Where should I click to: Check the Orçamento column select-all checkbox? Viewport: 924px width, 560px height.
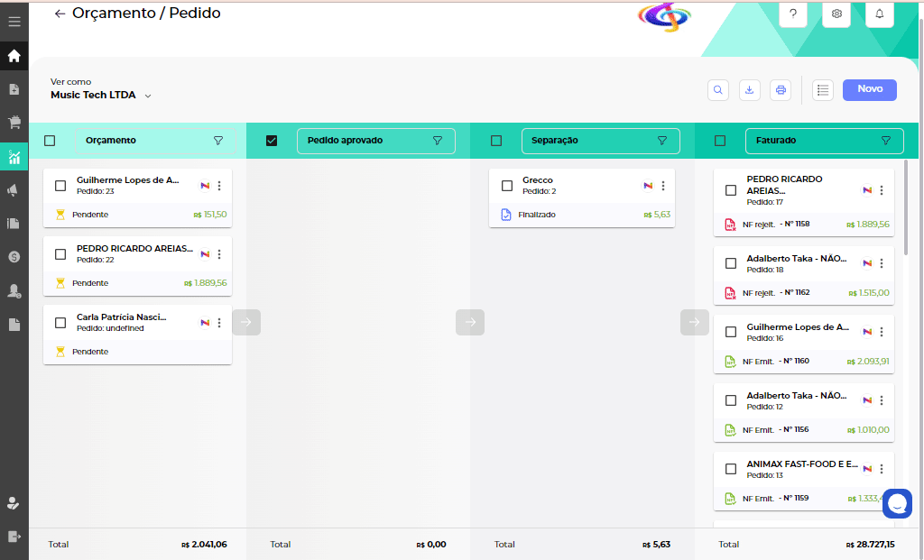50,141
